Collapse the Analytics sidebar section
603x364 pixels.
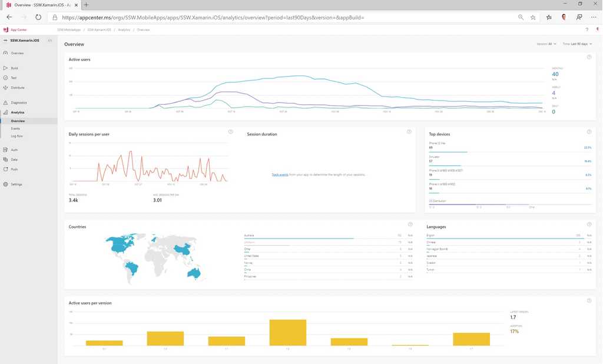[18, 112]
